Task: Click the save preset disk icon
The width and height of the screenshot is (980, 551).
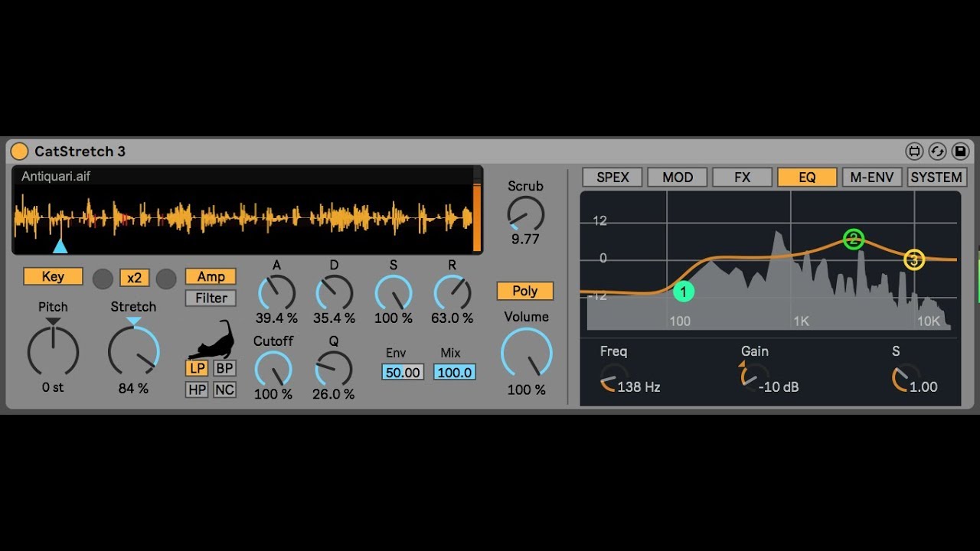Action: tap(960, 151)
